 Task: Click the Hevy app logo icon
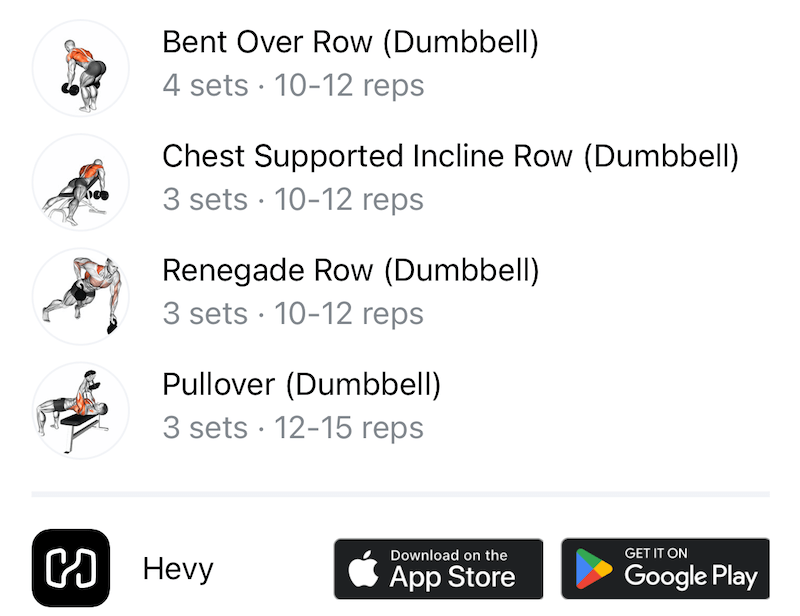[x=71, y=569]
